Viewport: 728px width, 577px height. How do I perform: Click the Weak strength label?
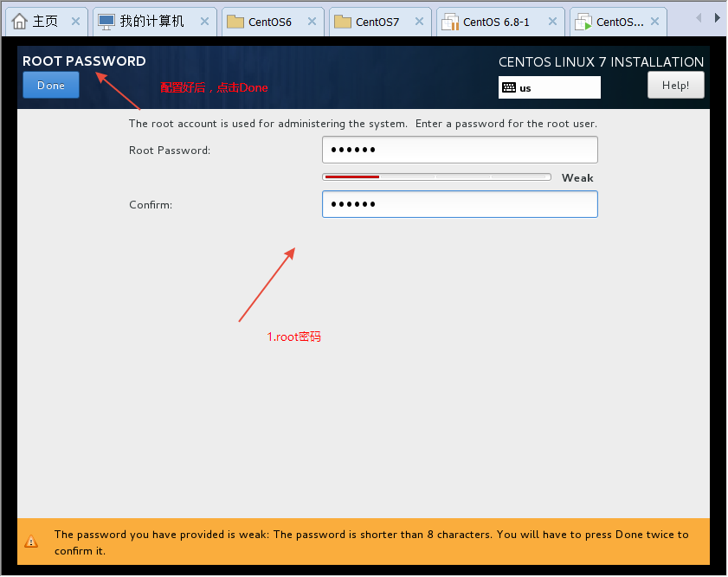click(577, 178)
